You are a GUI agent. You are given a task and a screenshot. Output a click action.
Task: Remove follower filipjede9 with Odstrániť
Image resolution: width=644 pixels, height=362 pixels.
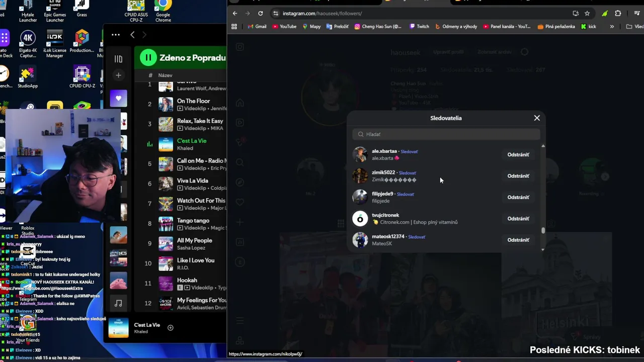[518, 198]
